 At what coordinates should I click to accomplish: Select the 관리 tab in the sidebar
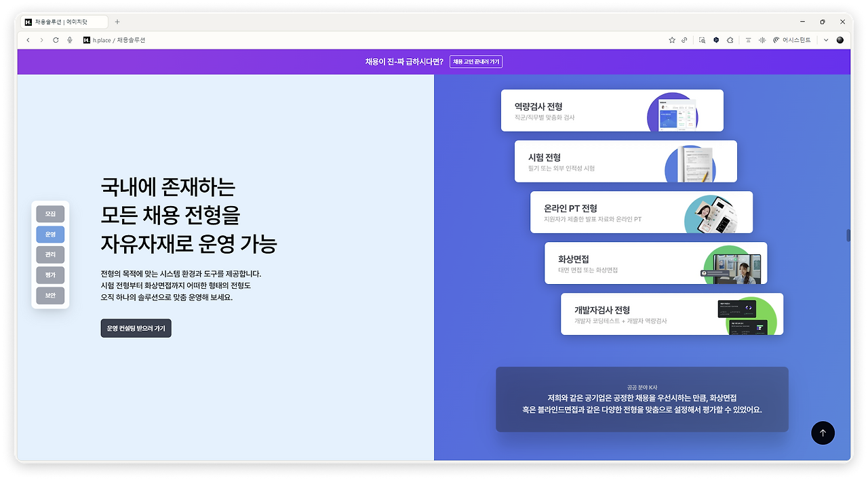pos(50,254)
